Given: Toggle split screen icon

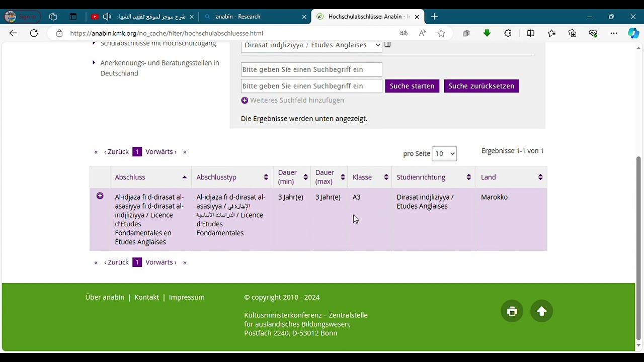Looking at the screenshot, I should pos(530,33).
